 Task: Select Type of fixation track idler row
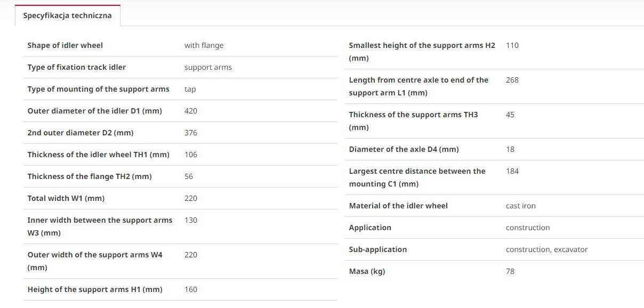(180, 67)
